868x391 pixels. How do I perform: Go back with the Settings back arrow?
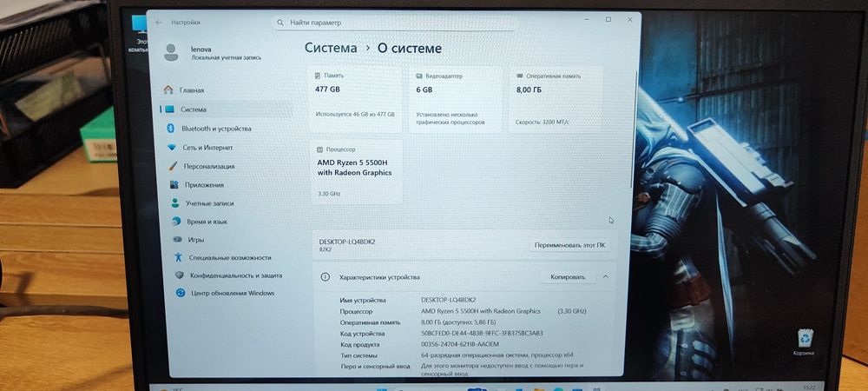[x=160, y=23]
